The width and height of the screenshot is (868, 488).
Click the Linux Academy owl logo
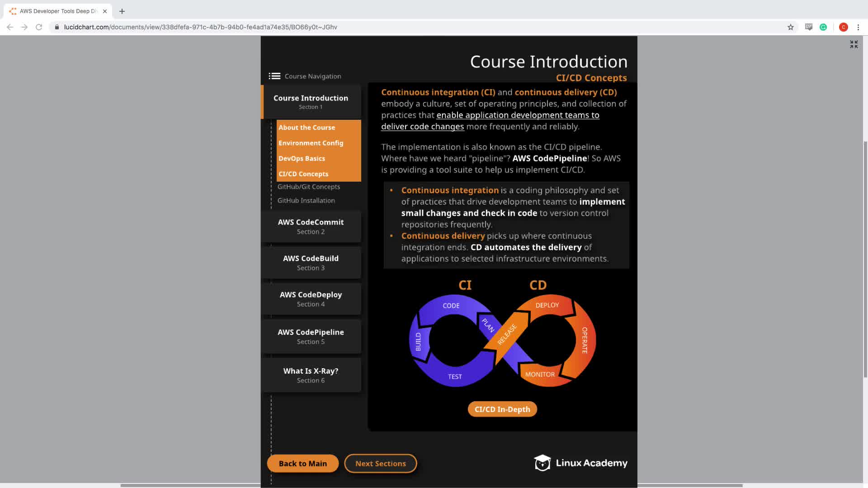click(x=542, y=463)
